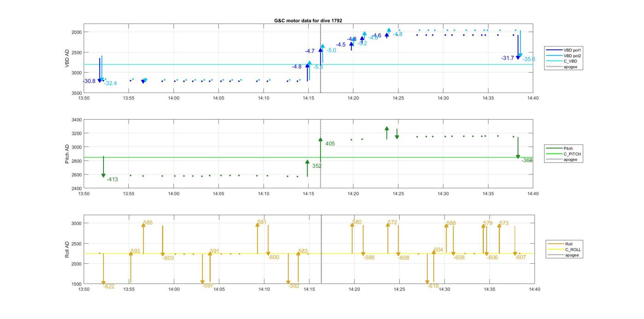Click the '2800' tick on the Pitch axis
Viewport: 644px width, 319px height.
pos(76,161)
